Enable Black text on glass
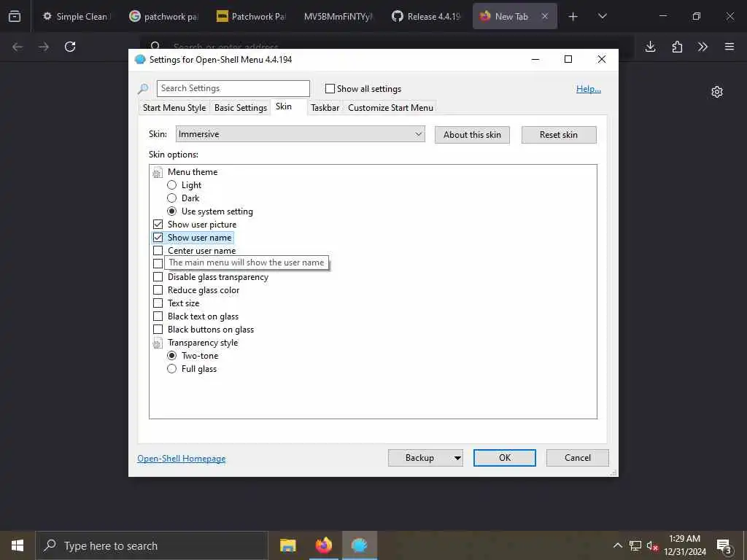Viewport: 747px width, 560px height. (158, 316)
